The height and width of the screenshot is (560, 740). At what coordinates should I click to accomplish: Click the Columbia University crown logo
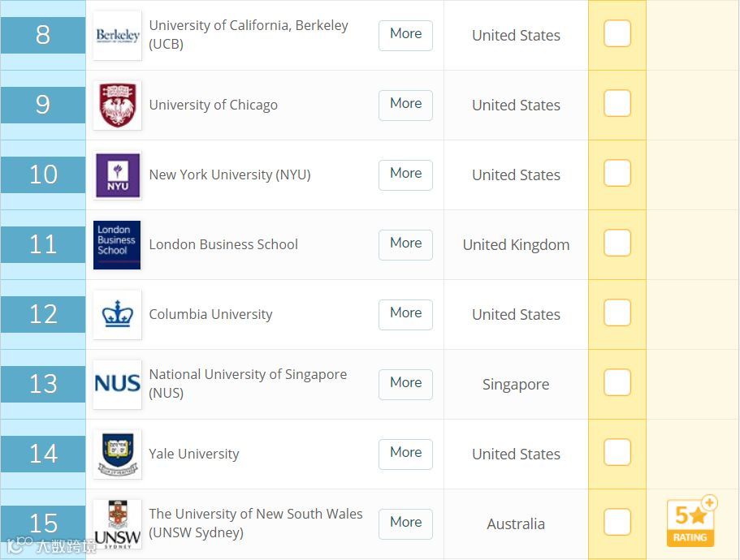[117, 315]
